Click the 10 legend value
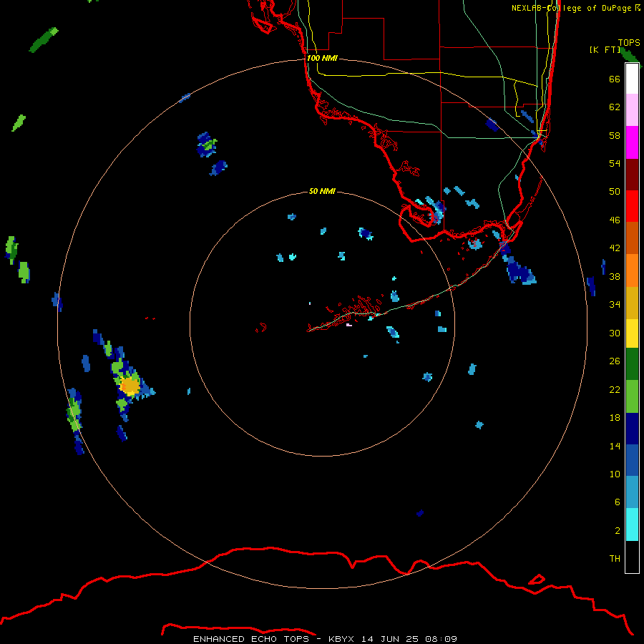 [x=615, y=474]
